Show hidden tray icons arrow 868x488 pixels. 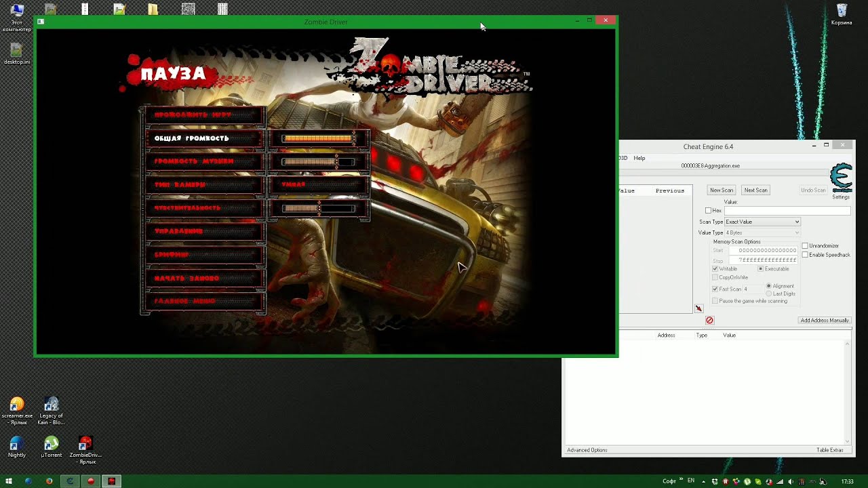coord(703,481)
